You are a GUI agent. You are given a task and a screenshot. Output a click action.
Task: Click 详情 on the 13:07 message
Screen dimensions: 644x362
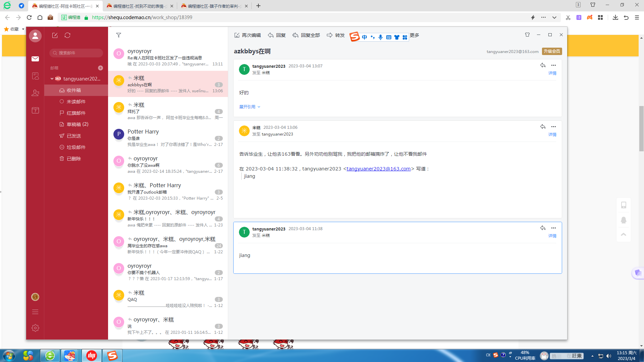pyautogui.click(x=552, y=73)
